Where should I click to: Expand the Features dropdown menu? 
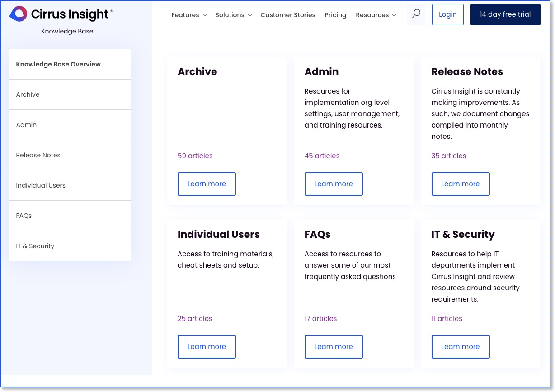click(x=189, y=15)
